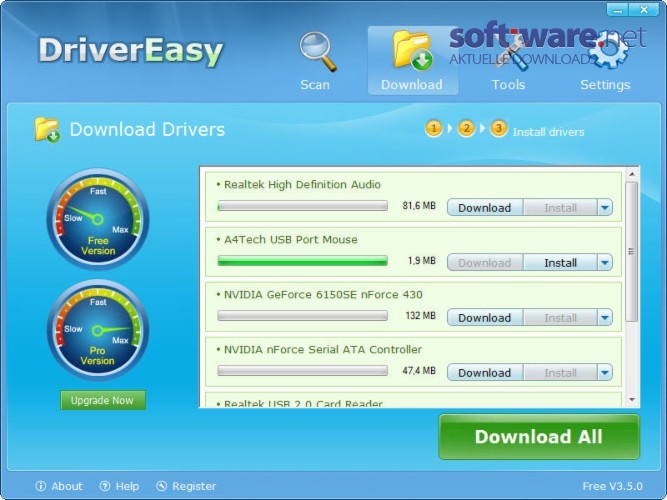Download the NVIDIA nForce Serial ATA Controller driver
The width and height of the screenshot is (667, 500).
485,372
